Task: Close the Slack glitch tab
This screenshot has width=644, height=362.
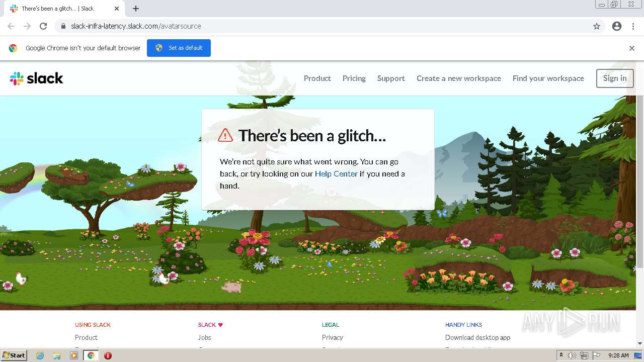Action: 117,9
